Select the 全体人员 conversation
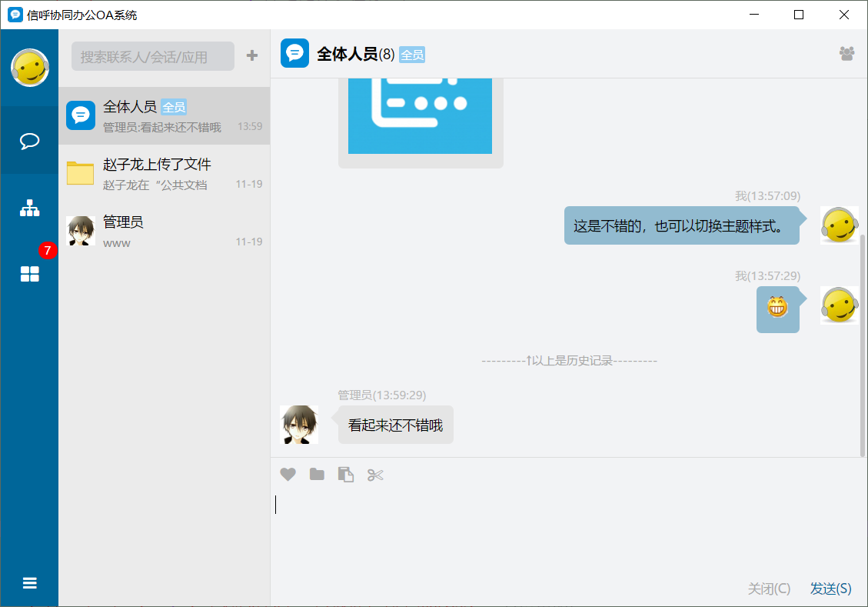868x607 pixels. coord(165,115)
